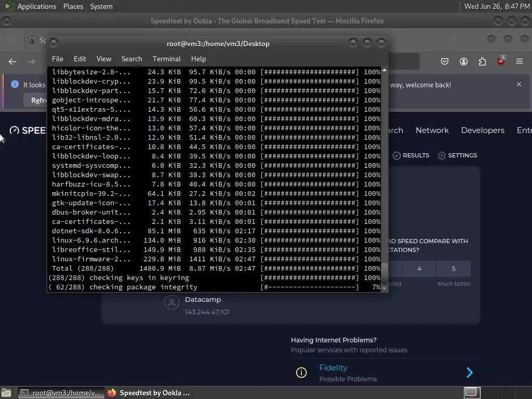Click Firefox window menu icon in titlebar
This screenshot has width=532, height=399.
(x=6, y=21)
